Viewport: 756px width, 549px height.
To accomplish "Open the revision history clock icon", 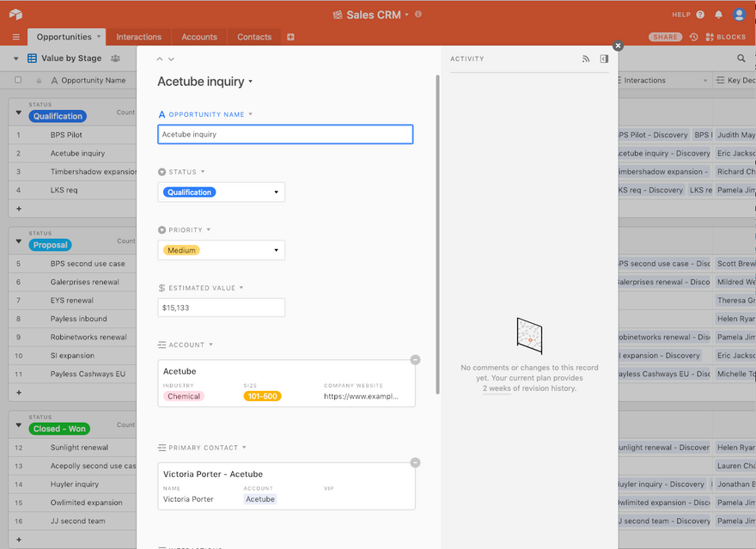I will coord(694,37).
